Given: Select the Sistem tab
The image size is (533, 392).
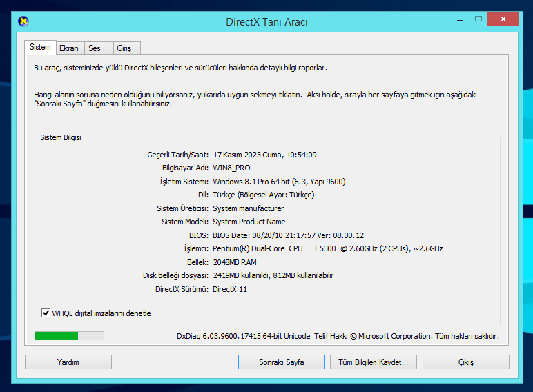Looking at the screenshot, I should point(40,47).
